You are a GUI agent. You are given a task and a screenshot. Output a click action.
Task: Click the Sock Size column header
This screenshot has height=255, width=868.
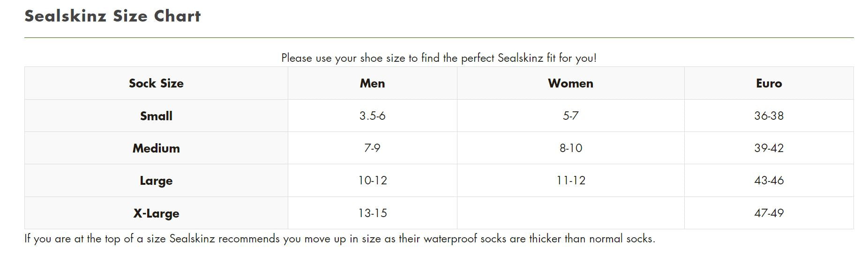tap(156, 83)
